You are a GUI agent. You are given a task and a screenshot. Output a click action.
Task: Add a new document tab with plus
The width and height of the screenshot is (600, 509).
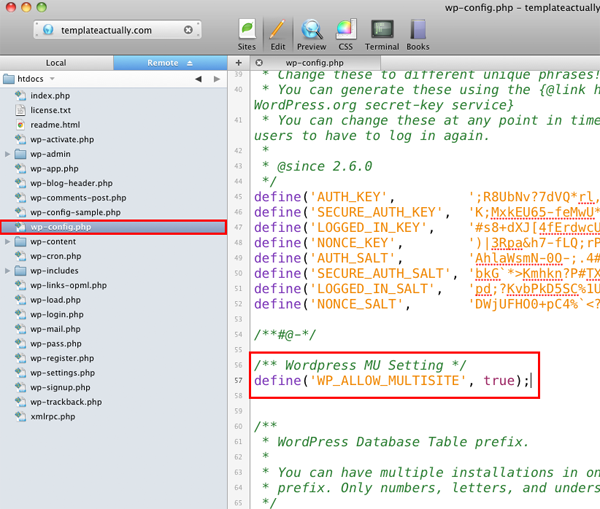tap(238, 63)
